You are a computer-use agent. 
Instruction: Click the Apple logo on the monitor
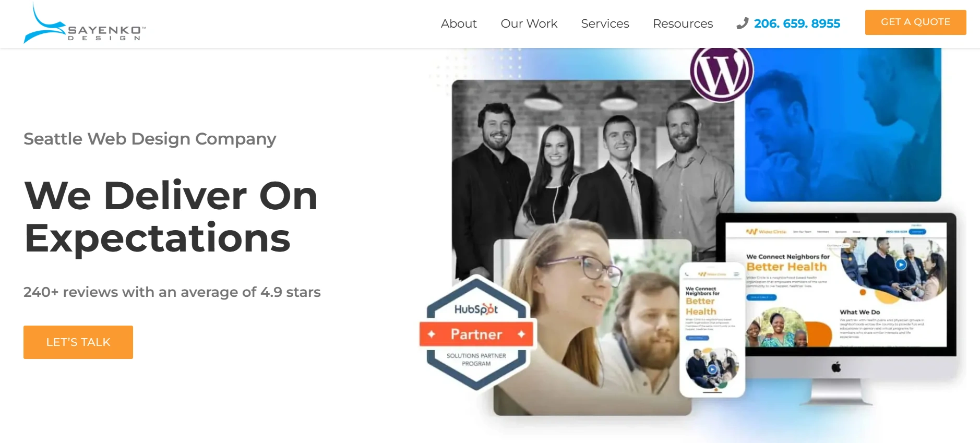(x=836, y=367)
